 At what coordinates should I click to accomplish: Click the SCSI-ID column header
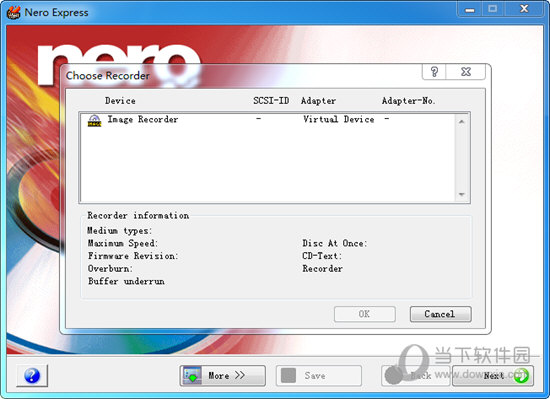271,101
